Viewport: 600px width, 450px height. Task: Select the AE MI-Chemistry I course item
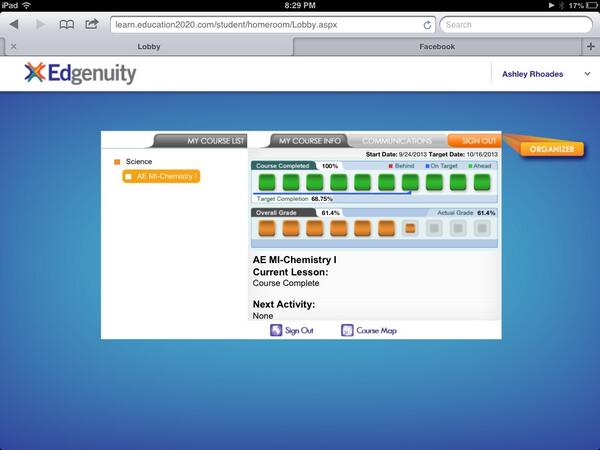click(161, 176)
